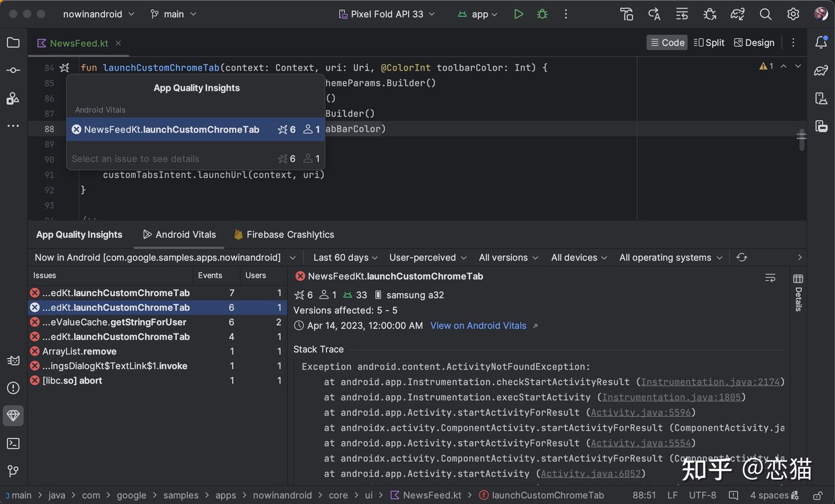The height and width of the screenshot is (504, 835).
Task: Open the View on Android Vitals link
Action: pyautogui.click(x=478, y=326)
